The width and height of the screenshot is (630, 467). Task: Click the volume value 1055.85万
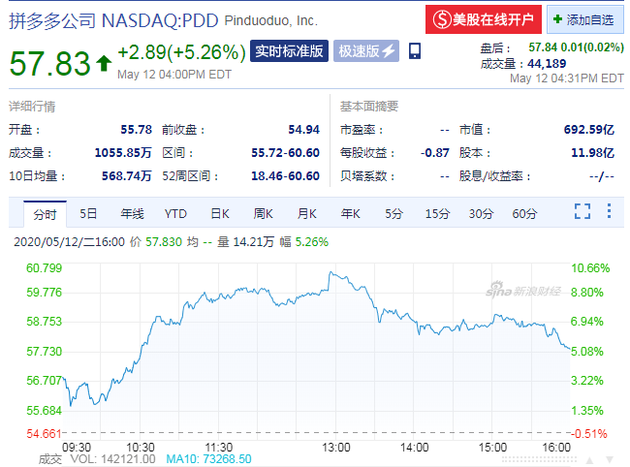pos(123,153)
